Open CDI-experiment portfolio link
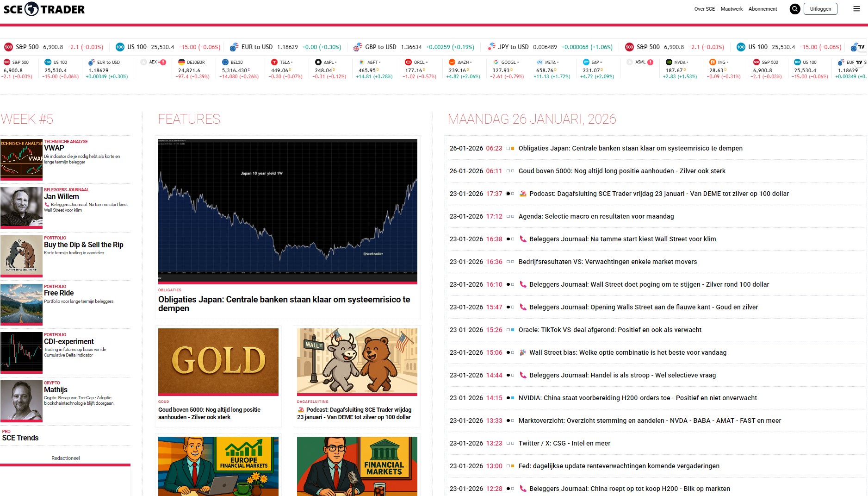The image size is (868, 496). coord(68,341)
